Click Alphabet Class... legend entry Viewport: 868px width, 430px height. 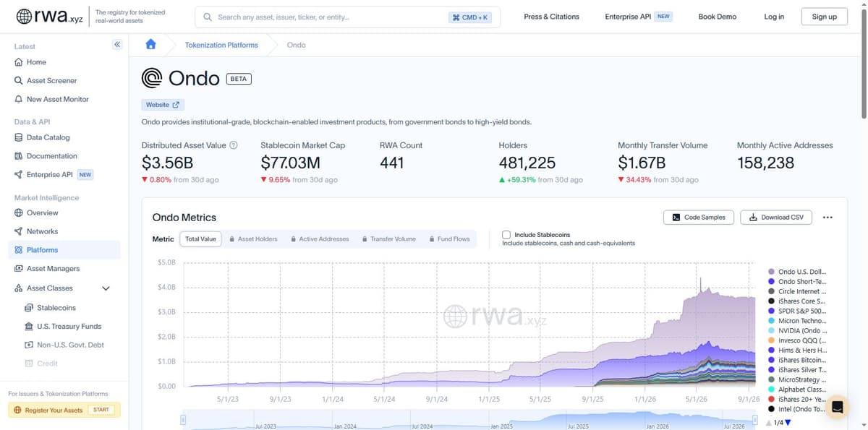point(796,390)
